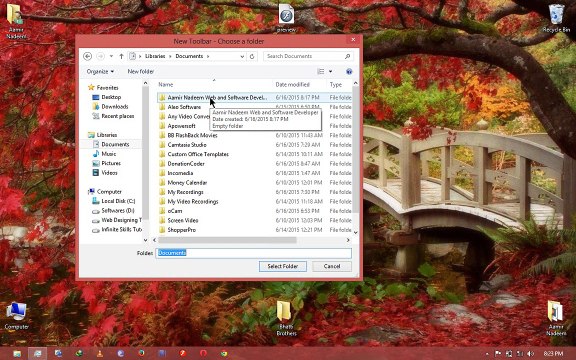Select the Money Calendar folder

[187, 183]
